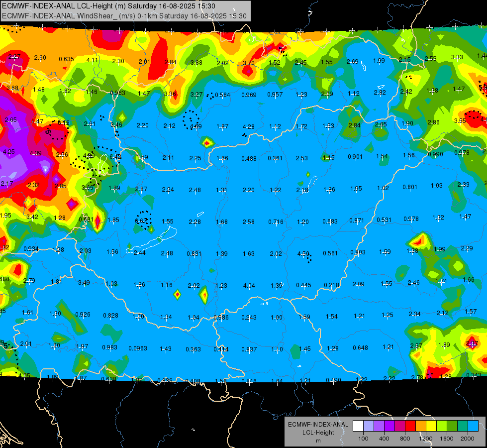Click the light lavender legend swatch
Viewport: 487px width, 448px height.
369,426
